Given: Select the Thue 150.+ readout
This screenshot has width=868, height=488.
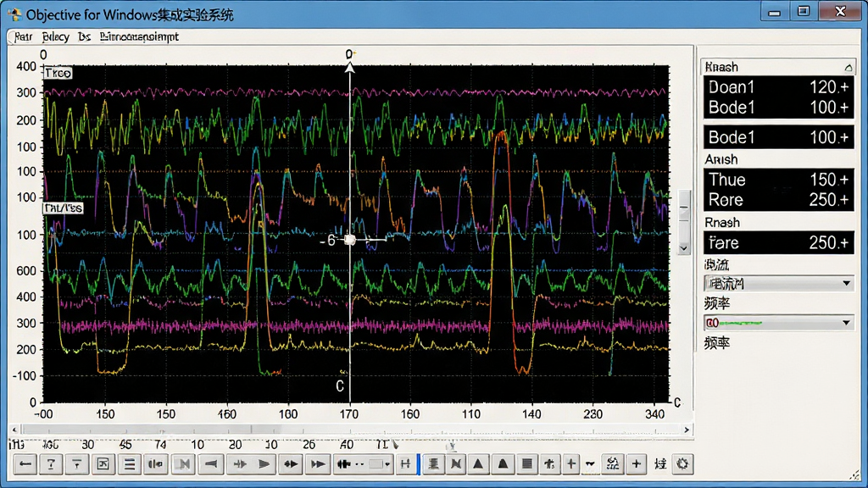Looking at the screenshot, I should (778, 180).
